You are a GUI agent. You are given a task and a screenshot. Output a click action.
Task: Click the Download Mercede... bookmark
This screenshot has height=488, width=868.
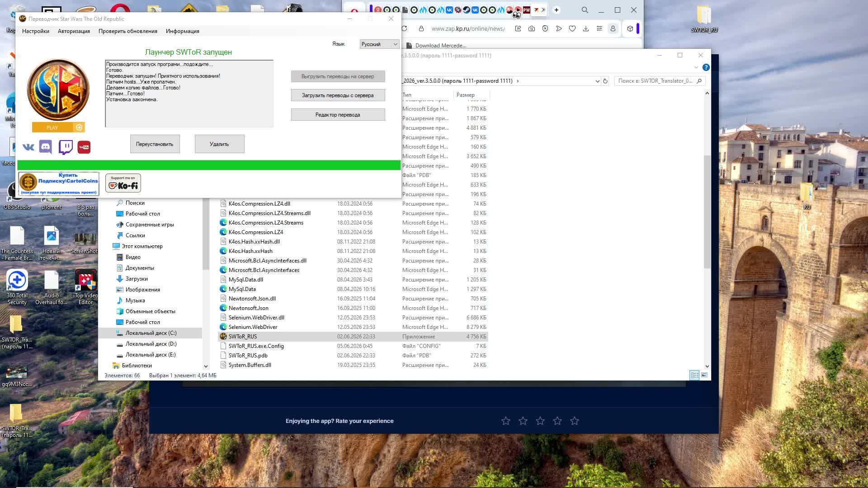point(436,45)
